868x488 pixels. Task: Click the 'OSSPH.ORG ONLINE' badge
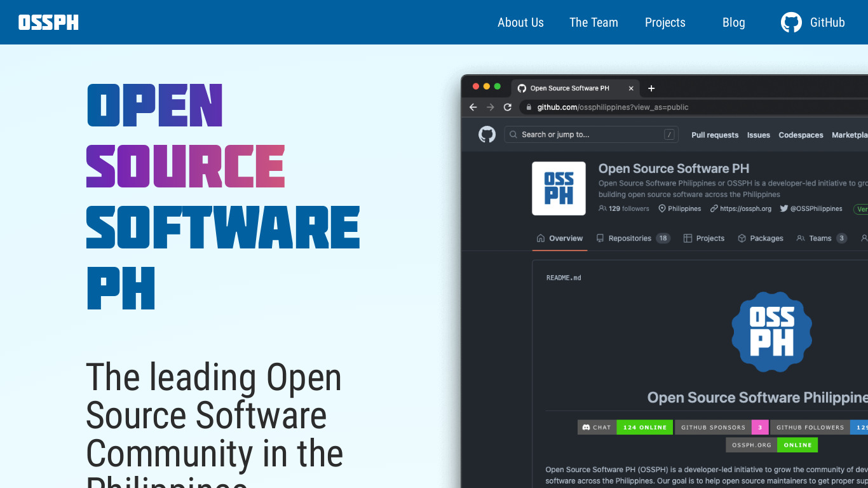coord(772,445)
